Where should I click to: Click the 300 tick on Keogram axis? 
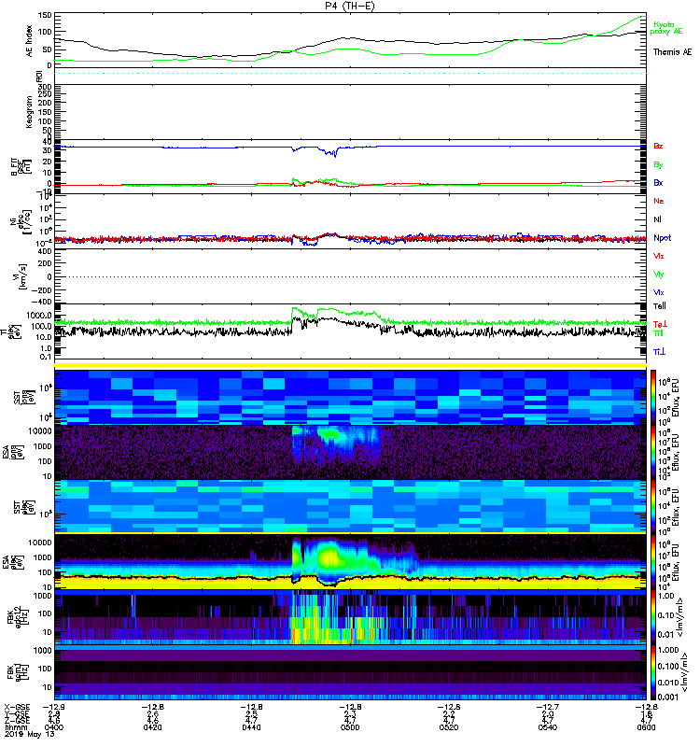tap(45, 88)
